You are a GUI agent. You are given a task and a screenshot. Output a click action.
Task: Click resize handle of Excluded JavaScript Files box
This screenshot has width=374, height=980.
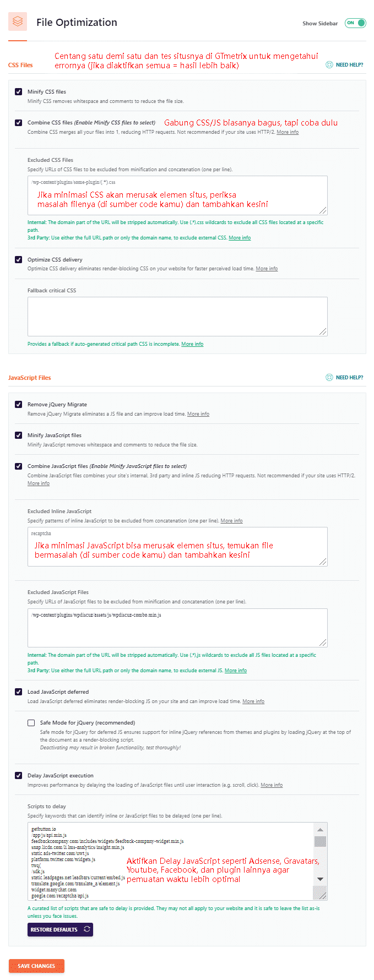[x=323, y=643]
